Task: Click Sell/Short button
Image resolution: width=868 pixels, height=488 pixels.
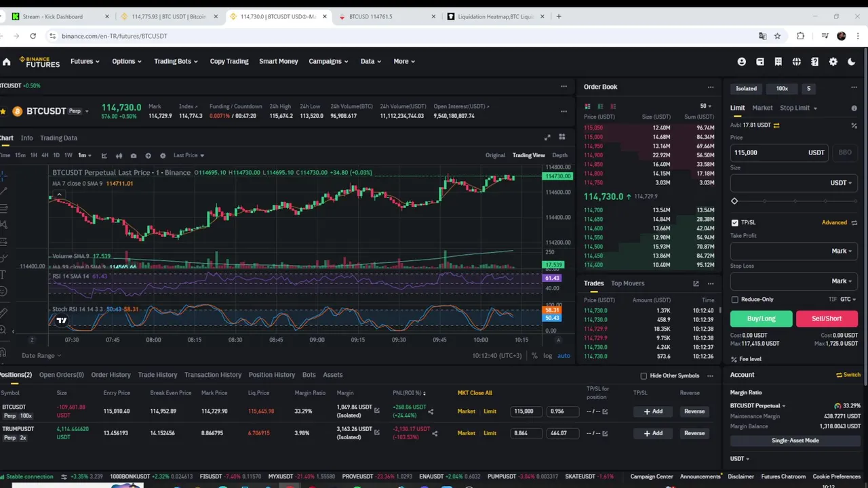Action: point(827,319)
